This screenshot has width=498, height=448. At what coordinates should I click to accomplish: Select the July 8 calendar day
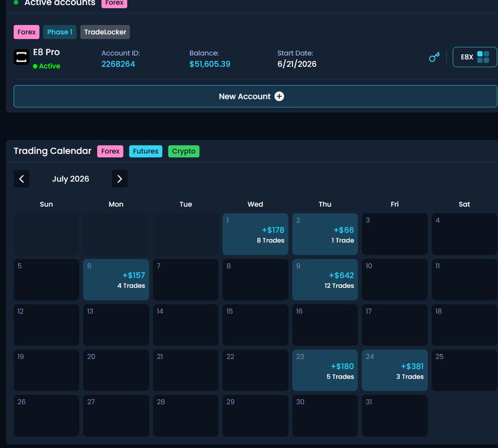pos(255,279)
